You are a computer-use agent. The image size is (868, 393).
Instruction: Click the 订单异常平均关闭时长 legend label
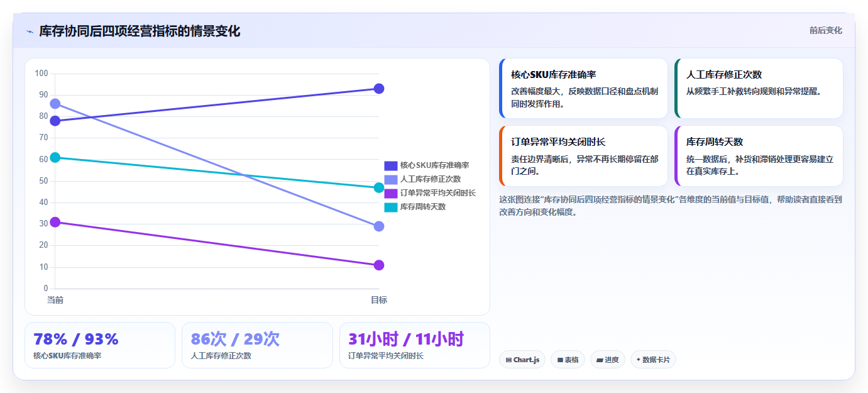[x=438, y=193]
